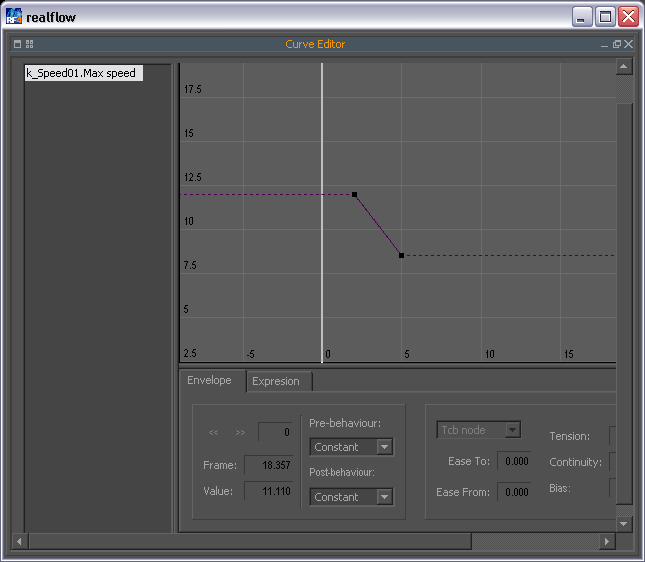Click the Ease To input field
The height and width of the screenshot is (562, 645).
click(513, 461)
